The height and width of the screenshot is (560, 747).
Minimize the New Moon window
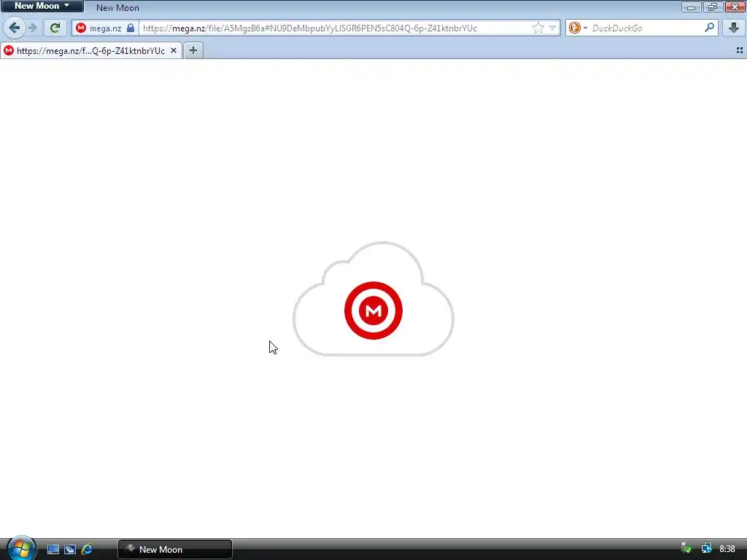pos(691,7)
